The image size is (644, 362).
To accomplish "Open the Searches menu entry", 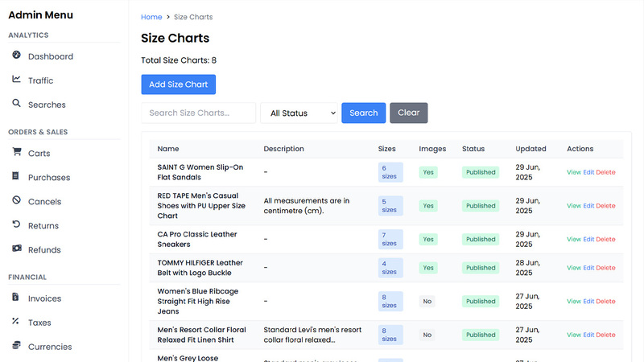I will coord(47,105).
